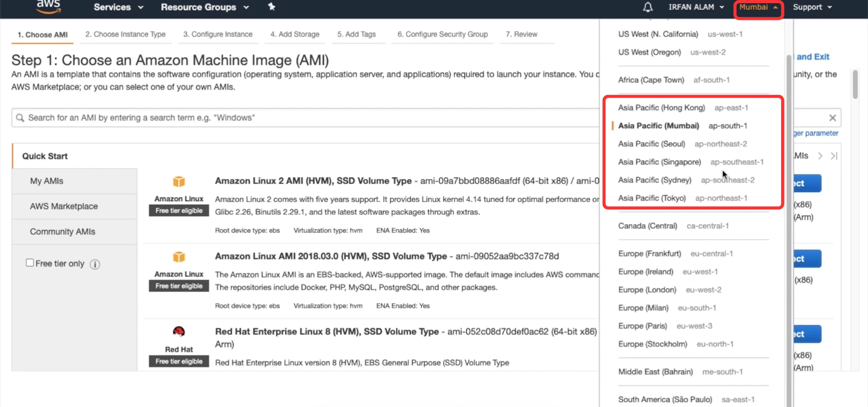Click Amazon Linux 2018.03.0 box icon
This screenshot has width=868, height=407.
179,257
